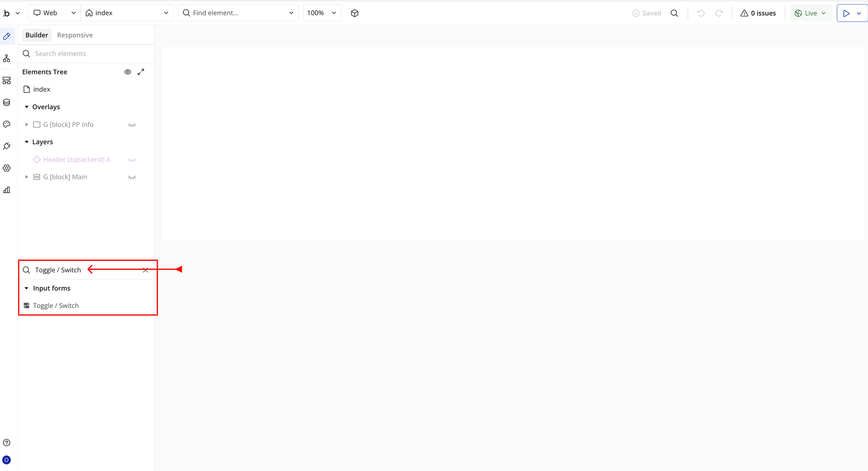This screenshot has width=868, height=471.
Task: Click the Search elements input field
Action: coord(89,54)
